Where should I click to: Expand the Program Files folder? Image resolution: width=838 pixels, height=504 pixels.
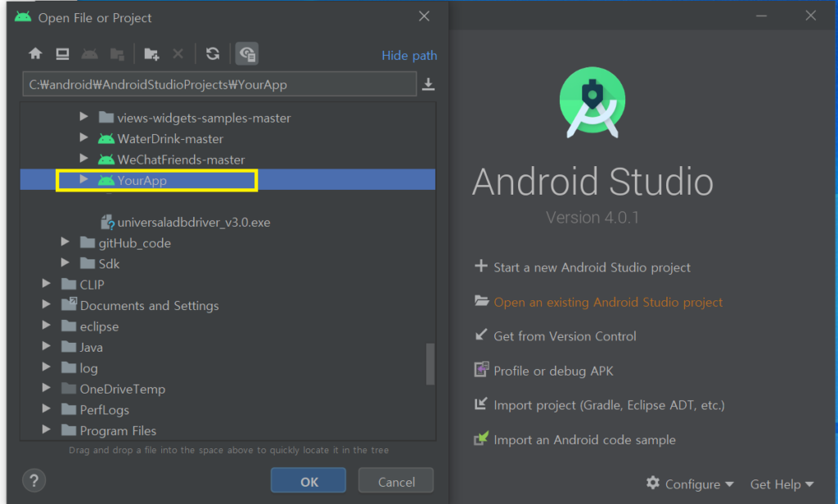(47, 430)
